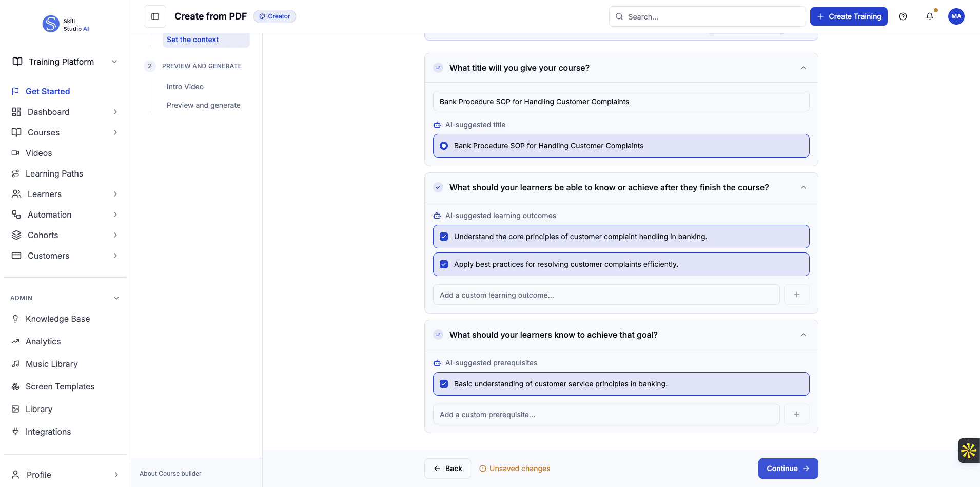Select the AI-suggested title radio button

pyautogui.click(x=443, y=146)
